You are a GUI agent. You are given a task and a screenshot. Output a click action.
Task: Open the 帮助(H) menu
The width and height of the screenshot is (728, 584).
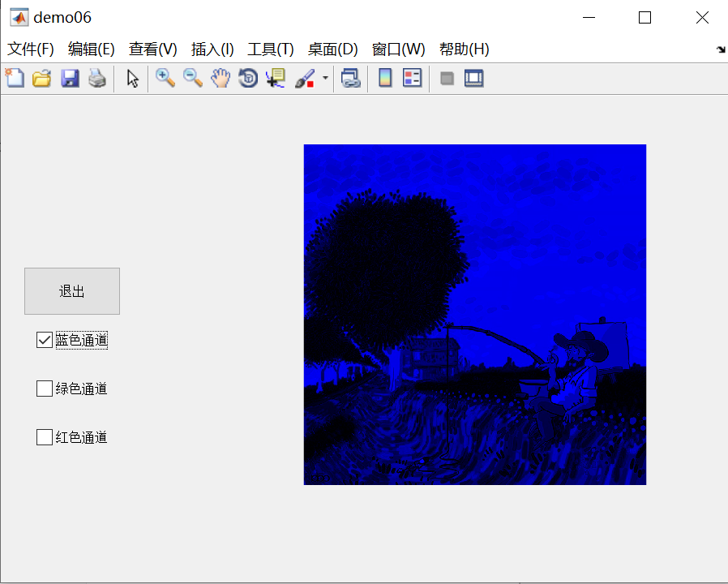click(x=465, y=49)
